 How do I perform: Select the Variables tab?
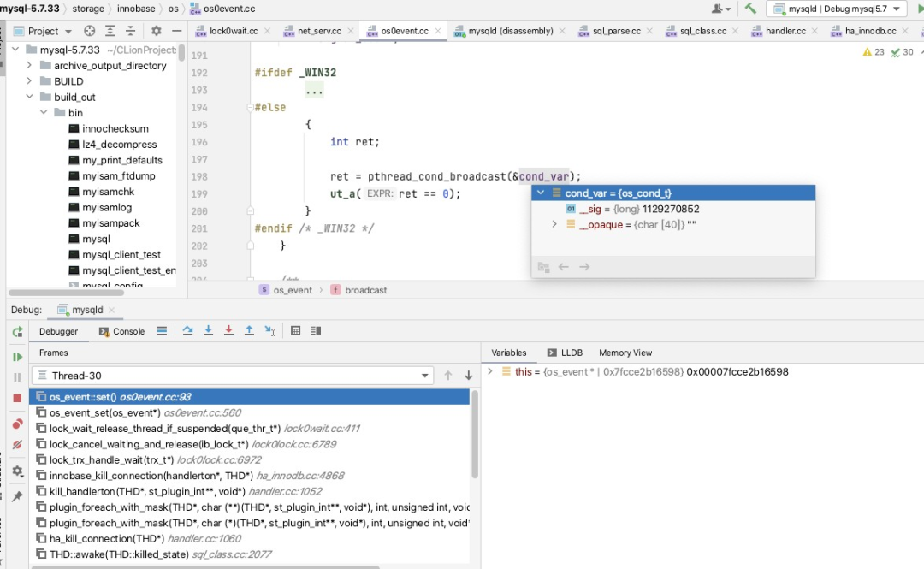click(508, 353)
